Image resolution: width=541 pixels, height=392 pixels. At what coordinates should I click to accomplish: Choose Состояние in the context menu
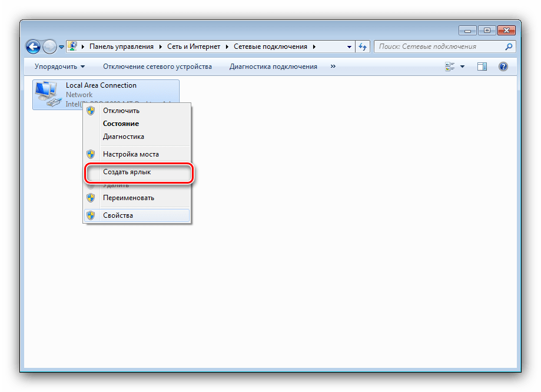pyautogui.click(x=137, y=124)
